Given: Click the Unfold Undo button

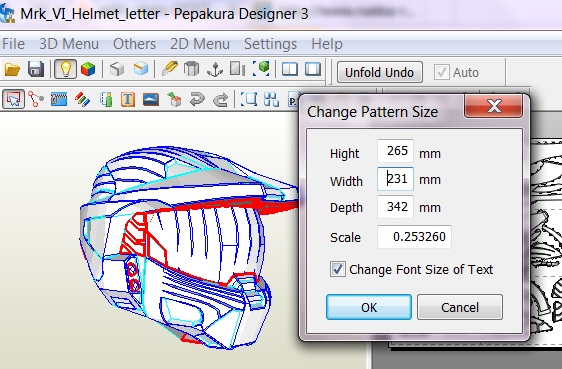Looking at the screenshot, I should [x=380, y=72].
